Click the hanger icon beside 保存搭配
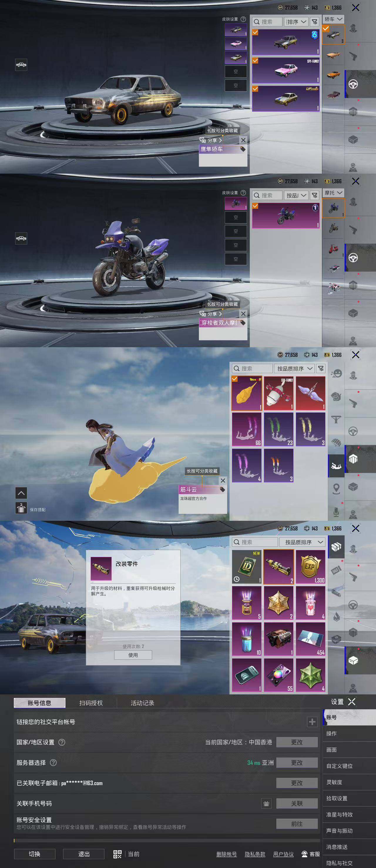 tap(21, 508)
